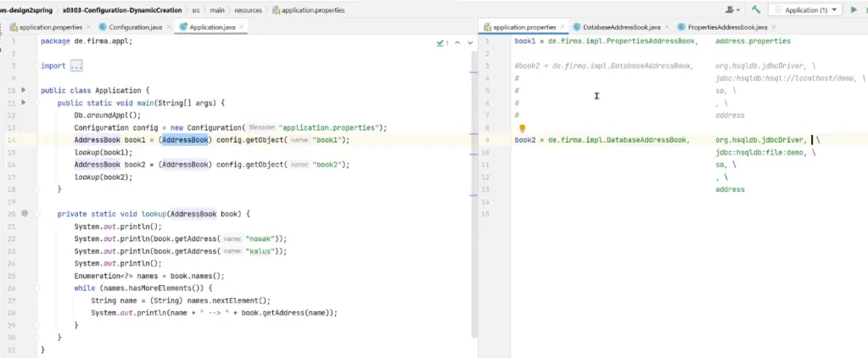Click the "nowak" string on line 22
868x358 pixels.
[x=261, y=238]
